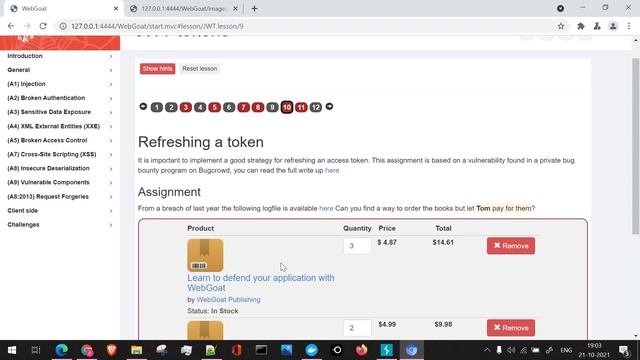This screenshot has width=640, height=360.
Task: Open Firefox from taskbar
Action: click(x=361, y=350)
